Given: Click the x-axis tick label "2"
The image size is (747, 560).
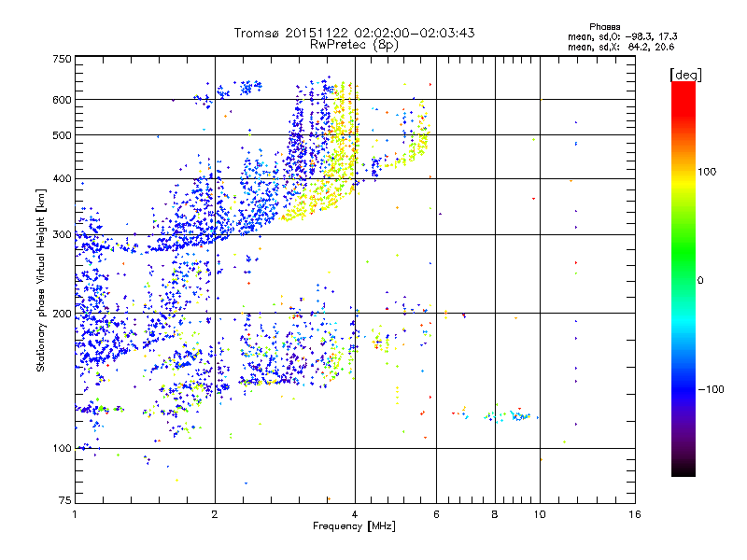Looking at the screenshot, I should coord(215,514).
